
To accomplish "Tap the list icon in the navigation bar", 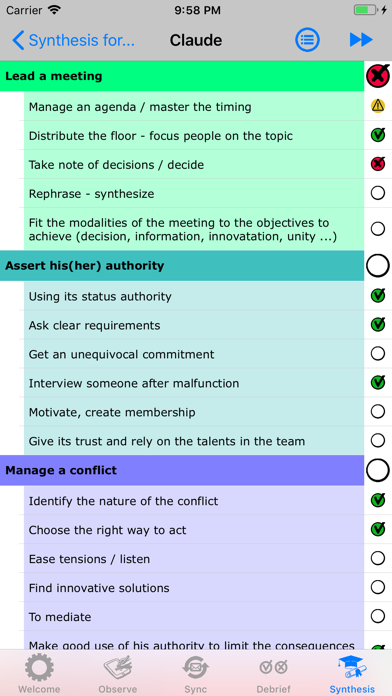I will [307, 40].
